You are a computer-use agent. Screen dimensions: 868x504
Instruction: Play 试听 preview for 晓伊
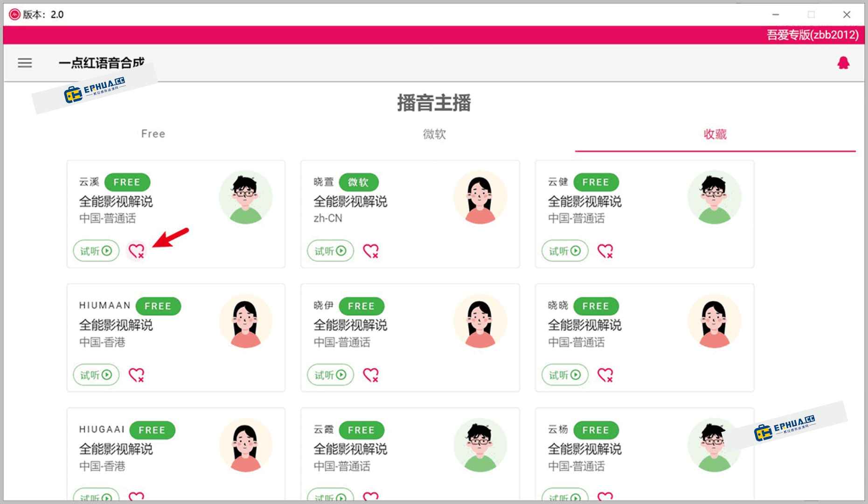tap(330, 375)
